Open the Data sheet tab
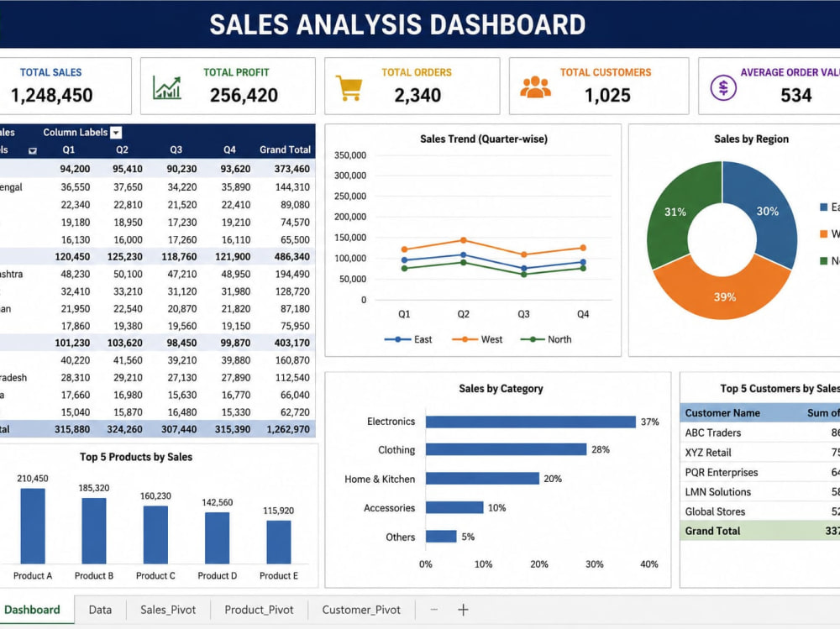Screen dimensions: 840x629 click(x=100, y=610)
